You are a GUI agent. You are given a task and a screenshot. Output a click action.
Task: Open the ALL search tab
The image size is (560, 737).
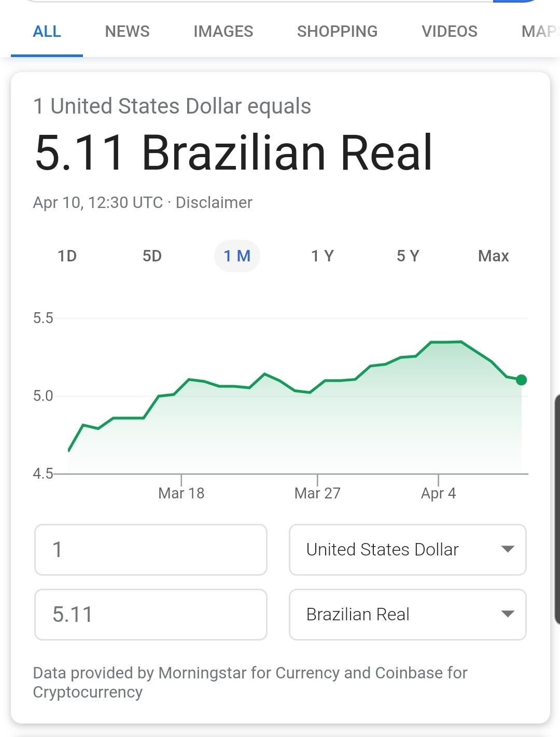(x=47, y=32)
